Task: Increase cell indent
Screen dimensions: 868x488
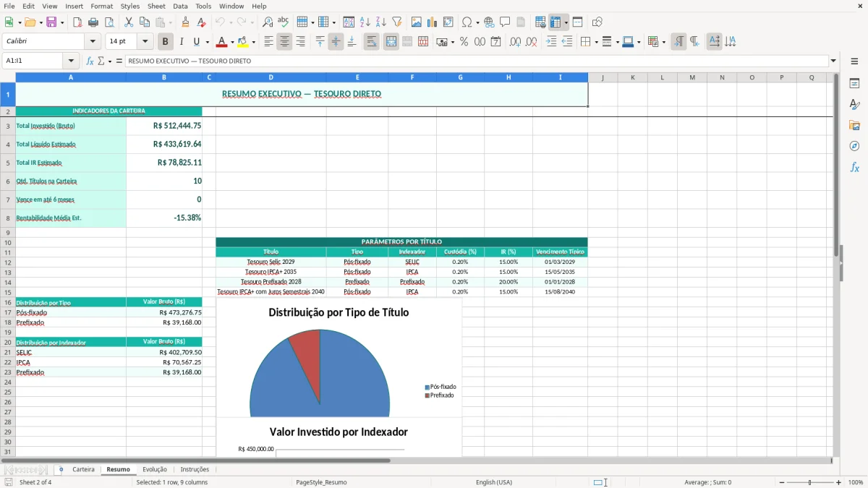Action: [x=551, y=42]
